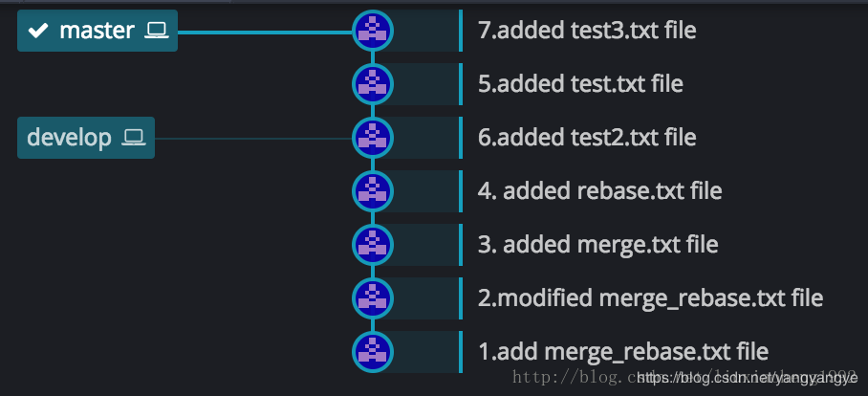This screenshot has width=868, height=396.
Task: Click the blog.csdn.net watermark link
Action: click(x=748, y=379)
